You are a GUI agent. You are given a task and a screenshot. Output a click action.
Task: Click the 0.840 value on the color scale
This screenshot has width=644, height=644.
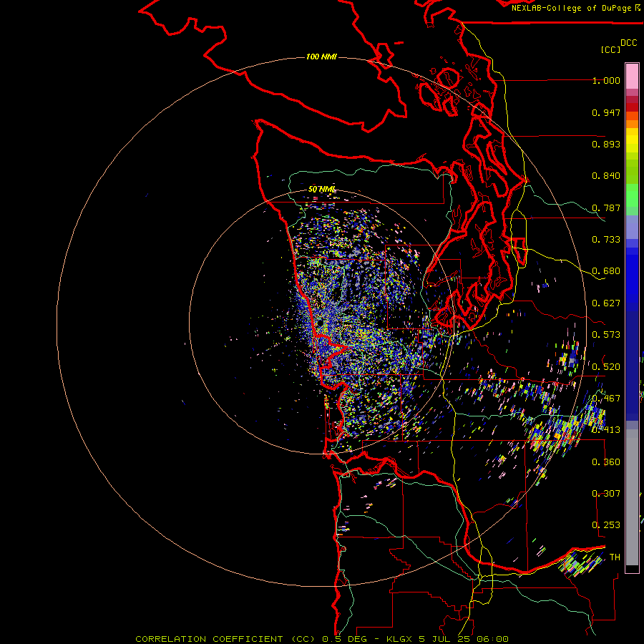pyautogui.click(x=606, y=176)
